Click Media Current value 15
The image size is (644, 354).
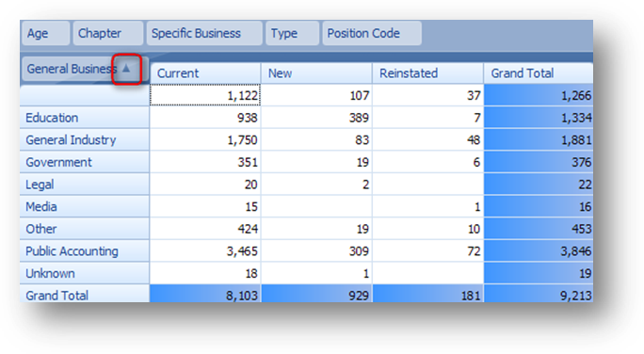point(205,206)
